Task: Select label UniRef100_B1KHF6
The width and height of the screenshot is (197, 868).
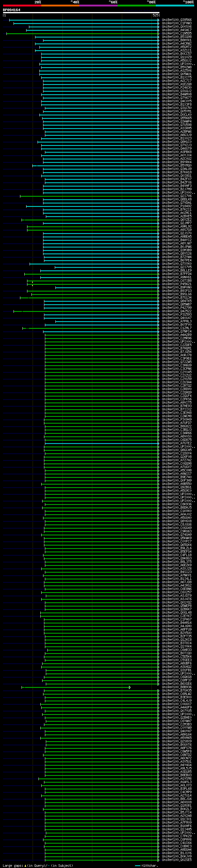Action: 177,826
